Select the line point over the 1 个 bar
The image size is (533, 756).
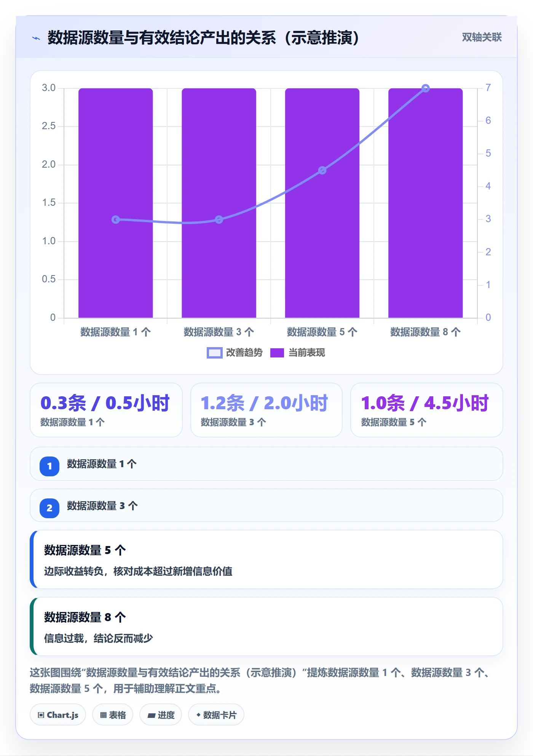(x=116, y=219)
